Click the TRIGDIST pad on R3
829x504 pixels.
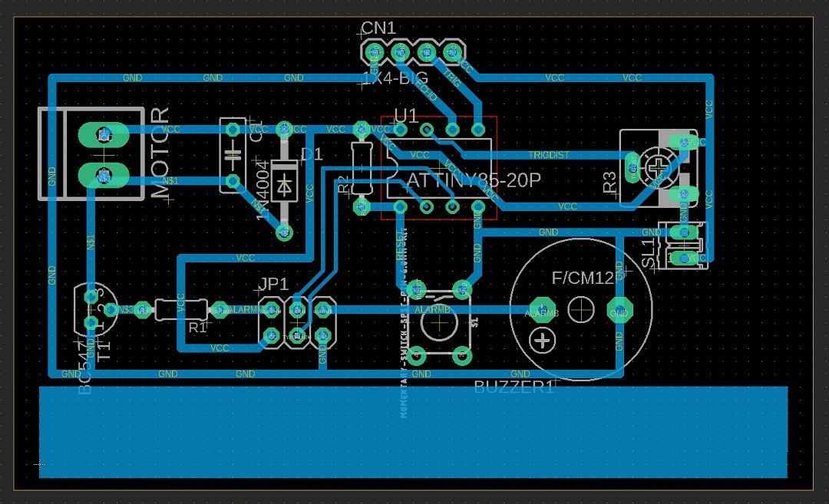[x=632, y=168]
